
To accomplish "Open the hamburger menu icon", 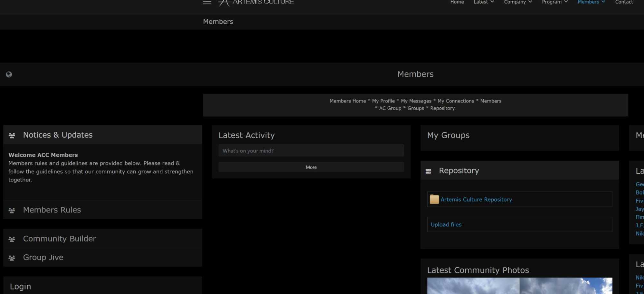I will pos(207,2).
